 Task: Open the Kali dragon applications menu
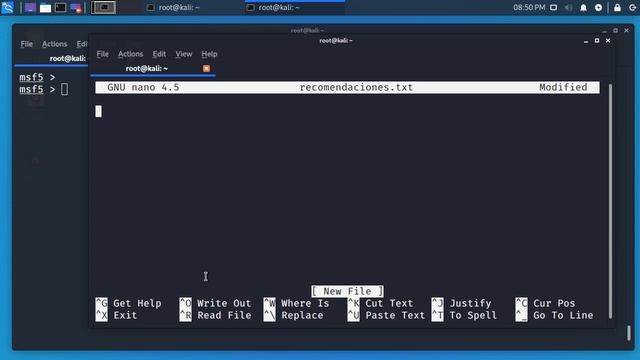click(7, 7)
